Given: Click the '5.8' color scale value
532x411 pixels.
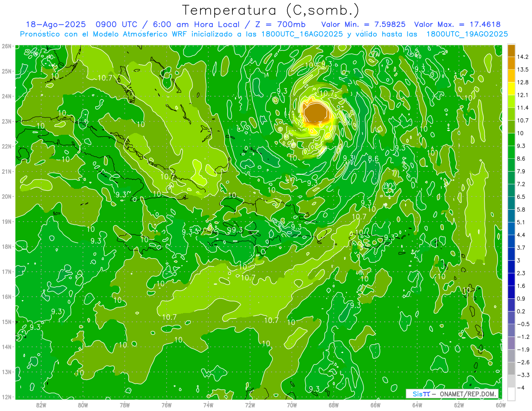Looking at the screenshot, I should [x=521, y=209].
